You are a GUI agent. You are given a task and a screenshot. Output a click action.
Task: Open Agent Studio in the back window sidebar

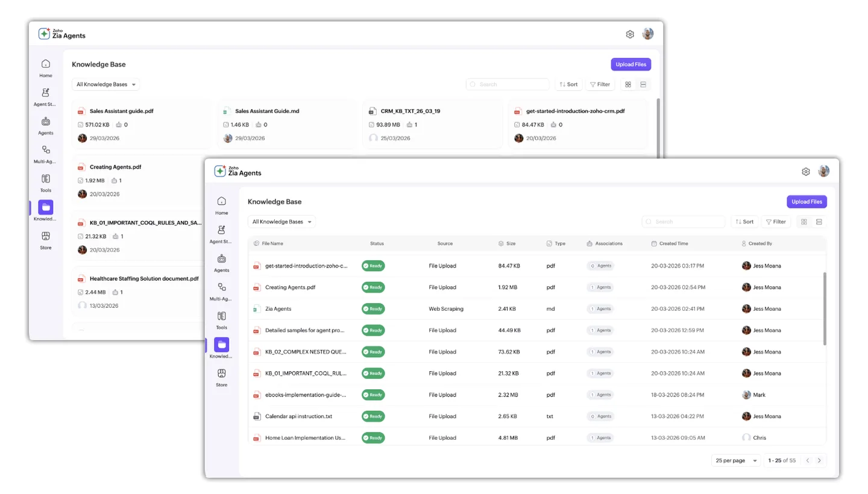pos(46,96)
